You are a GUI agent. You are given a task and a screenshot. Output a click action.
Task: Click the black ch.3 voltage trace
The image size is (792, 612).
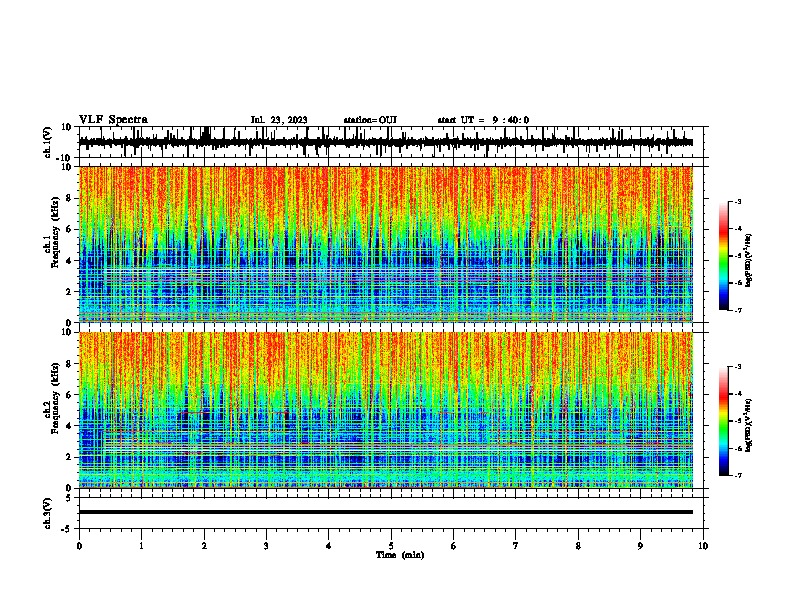click(386, 512)
